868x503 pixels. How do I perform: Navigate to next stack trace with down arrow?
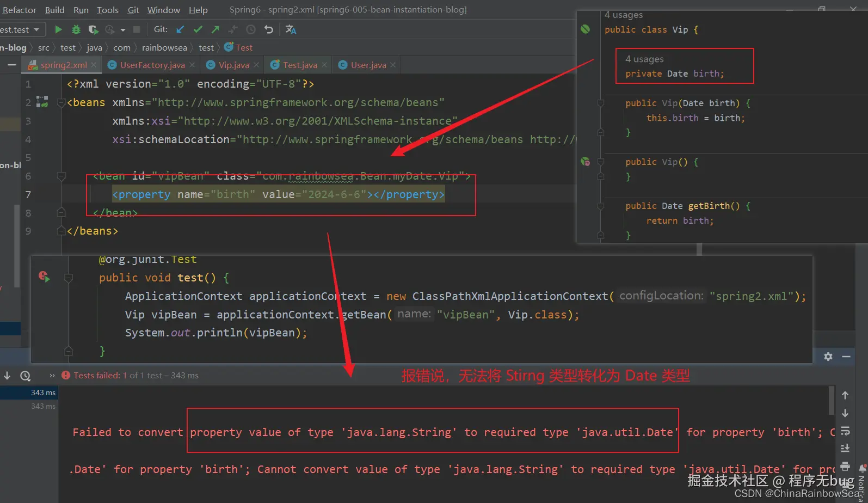click(845, 413)
